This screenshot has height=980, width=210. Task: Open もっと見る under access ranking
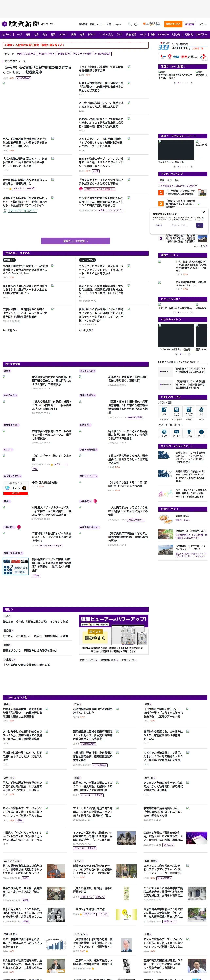(x=201, y=246)
